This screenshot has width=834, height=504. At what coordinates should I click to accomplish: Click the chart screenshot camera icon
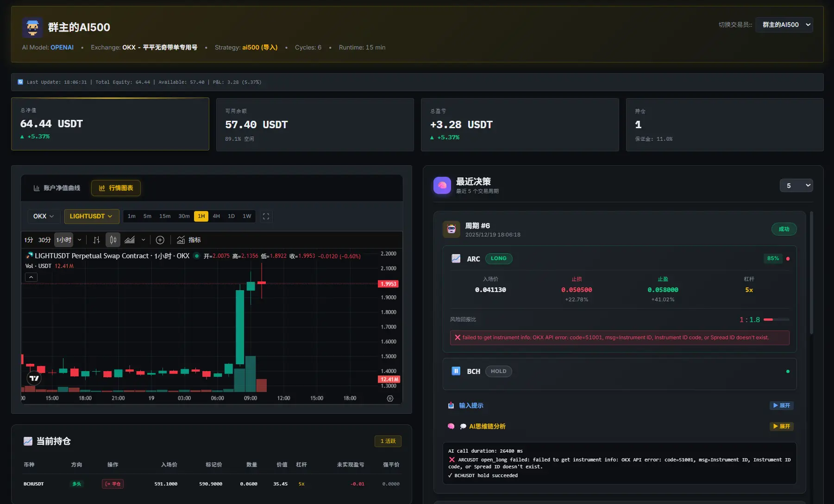point(390,398)
